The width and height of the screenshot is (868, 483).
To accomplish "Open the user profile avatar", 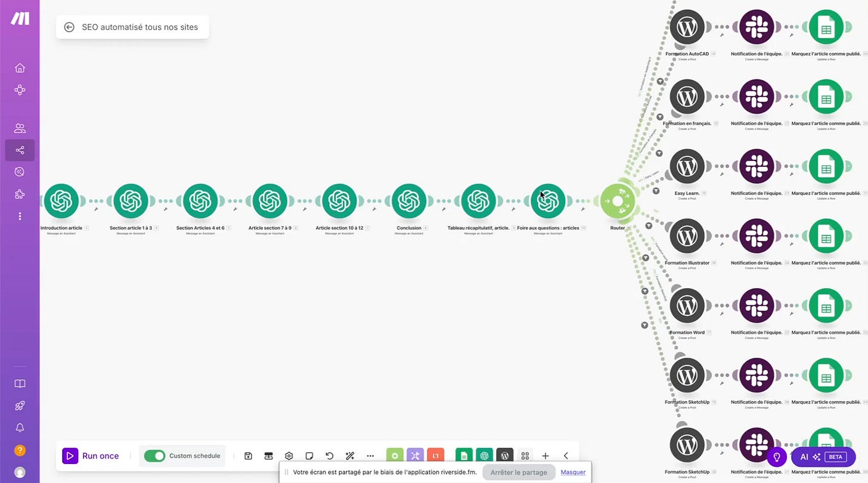I will pos(20,472).
